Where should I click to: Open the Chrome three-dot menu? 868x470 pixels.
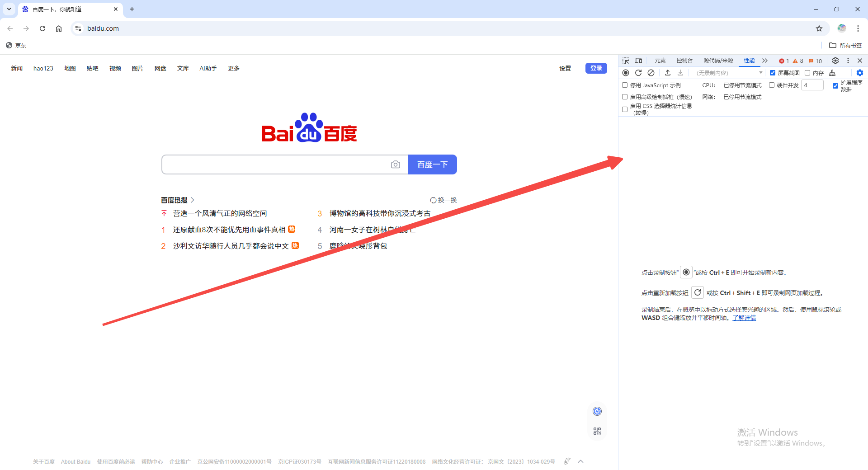click(858, 28)
